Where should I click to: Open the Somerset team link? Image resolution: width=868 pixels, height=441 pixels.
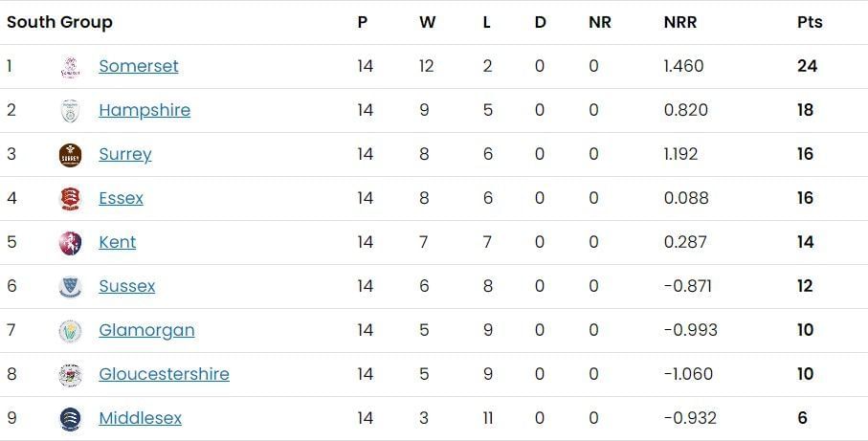(x=139, y=66)
